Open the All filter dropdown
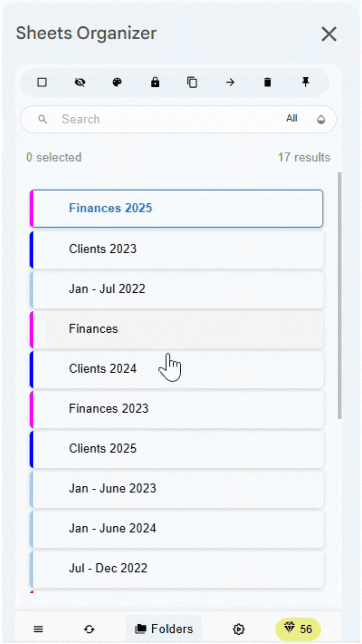This screenshot has width=362, height=644. coord(292,118)
